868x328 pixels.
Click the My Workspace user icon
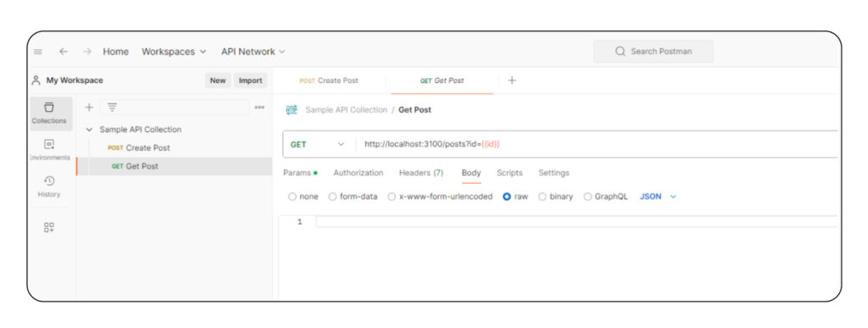coord(36,81)
